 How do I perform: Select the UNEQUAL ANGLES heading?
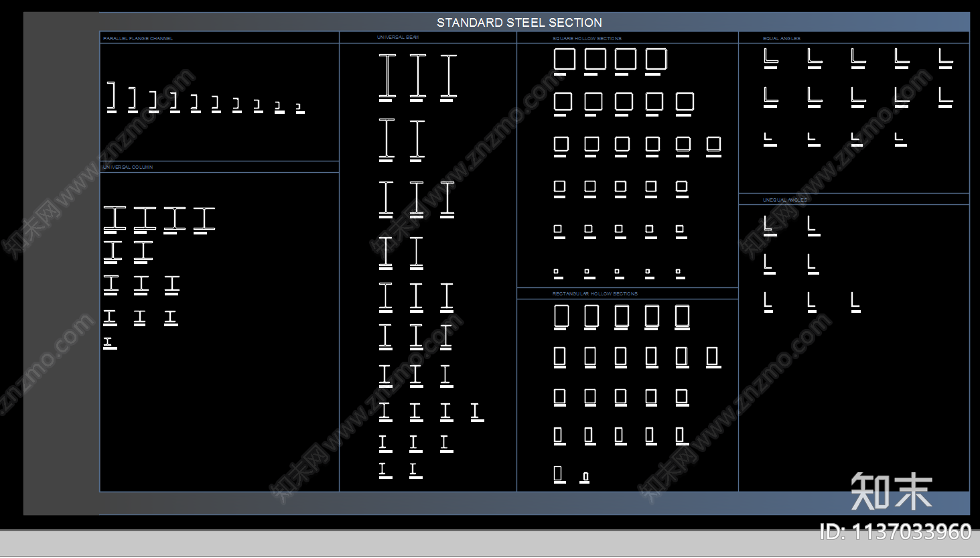tap(784, 200)
